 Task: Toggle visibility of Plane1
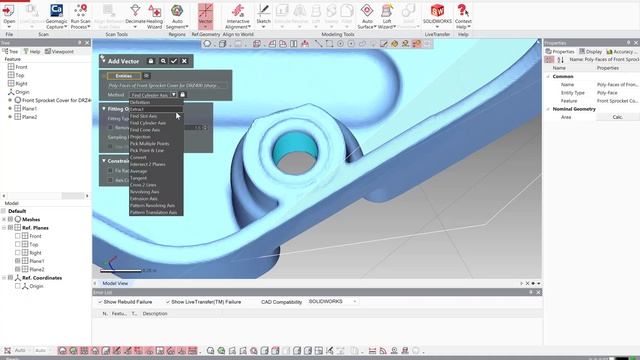click(x=18, y=261)
